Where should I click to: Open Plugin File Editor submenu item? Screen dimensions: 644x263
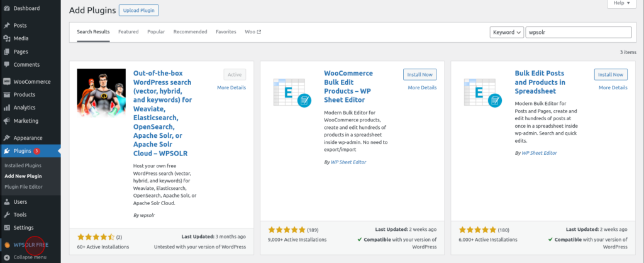coord(24,187)
